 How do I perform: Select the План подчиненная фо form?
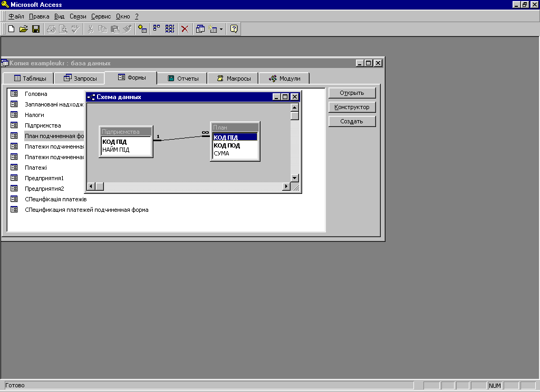pyautogui.click(x=54, y=136)
